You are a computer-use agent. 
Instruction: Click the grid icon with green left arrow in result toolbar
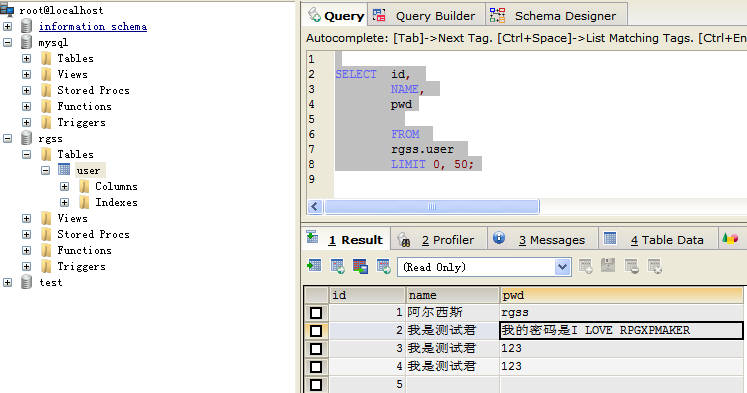(x=314, y=265)
